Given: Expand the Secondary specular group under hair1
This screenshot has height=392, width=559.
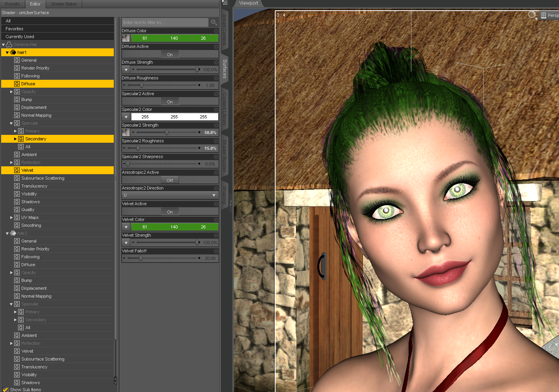Looking at the screenshot, I should coord(15,139).
